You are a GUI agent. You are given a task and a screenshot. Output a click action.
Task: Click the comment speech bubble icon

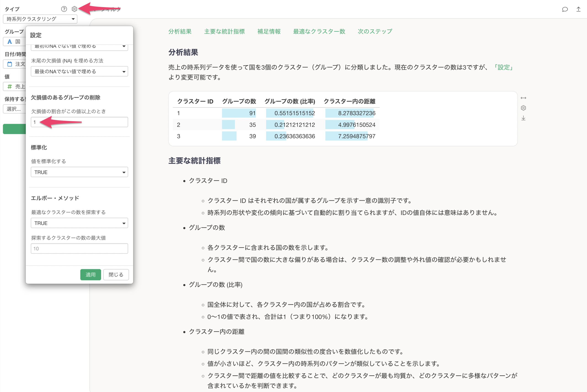565,9
